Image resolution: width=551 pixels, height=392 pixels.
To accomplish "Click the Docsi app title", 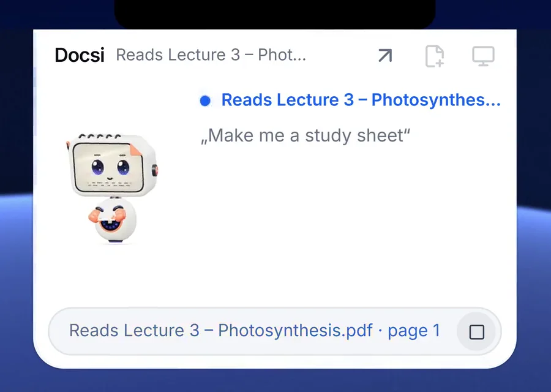I will point(80,55).
